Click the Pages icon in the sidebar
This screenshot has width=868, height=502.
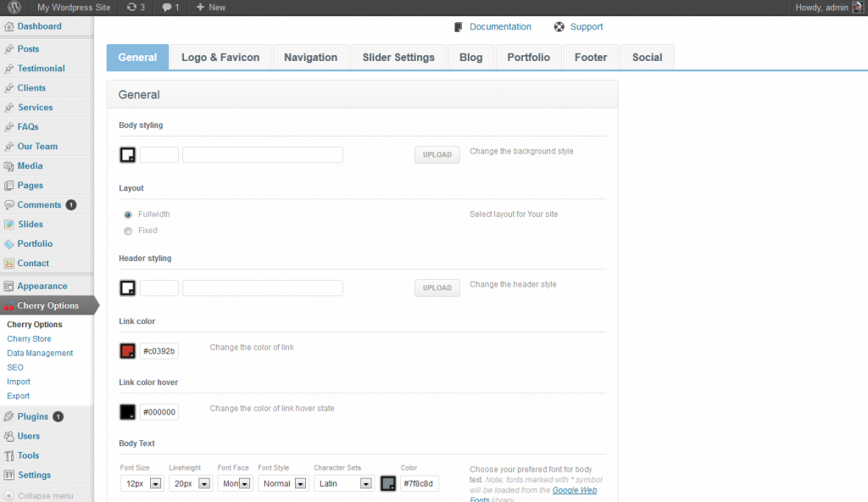[x=8, y=185]
